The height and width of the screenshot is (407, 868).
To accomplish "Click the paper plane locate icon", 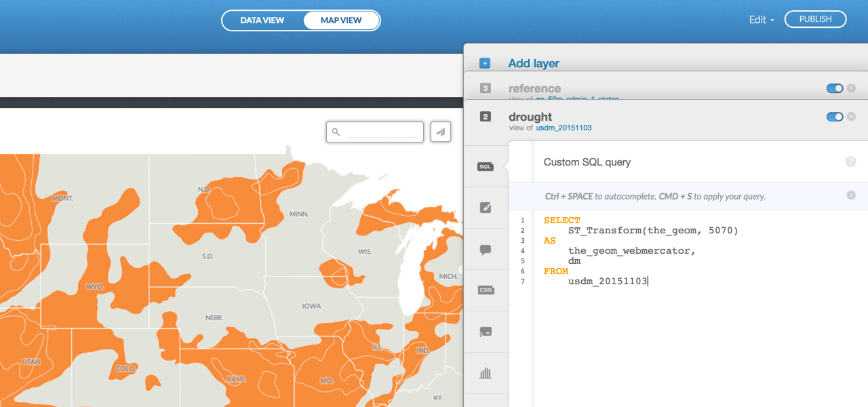I will pos(440,131).
